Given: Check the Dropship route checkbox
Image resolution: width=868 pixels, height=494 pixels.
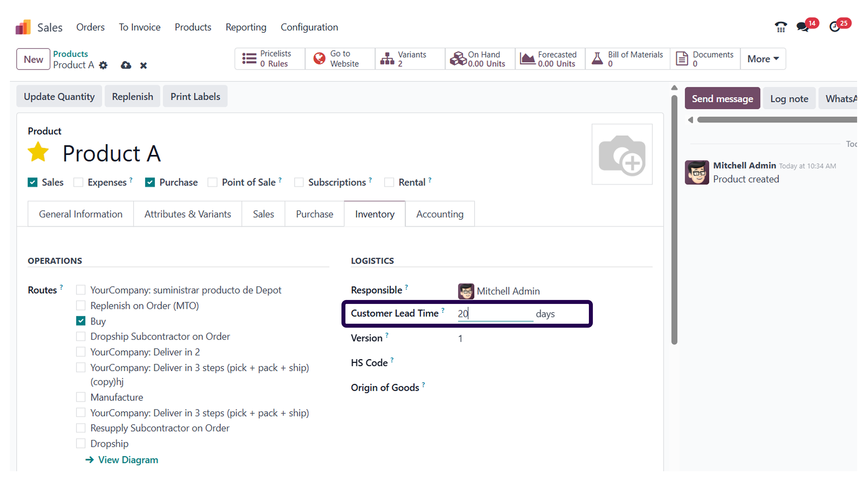Looking at the screenshot, I should click(x=81, y=443).
